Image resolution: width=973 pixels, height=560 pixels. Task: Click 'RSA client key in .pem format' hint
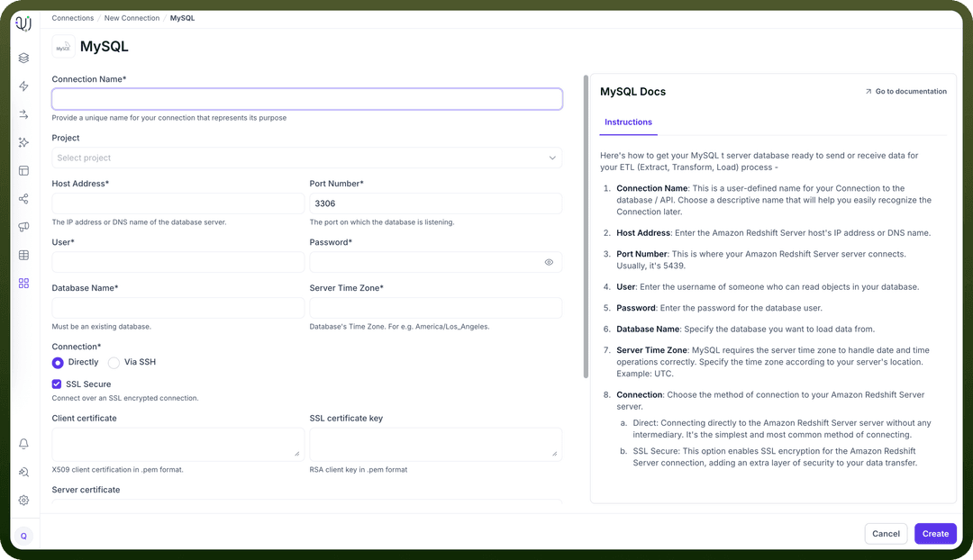[358, 470]
